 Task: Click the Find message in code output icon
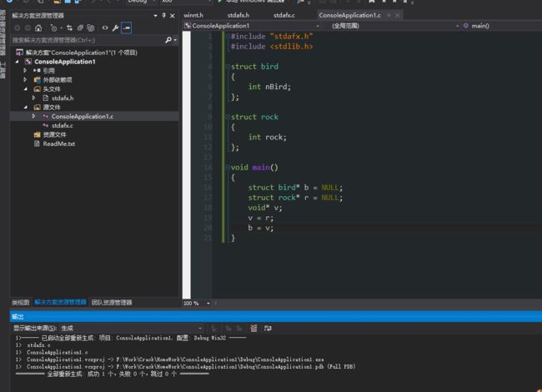pos(214,328)
